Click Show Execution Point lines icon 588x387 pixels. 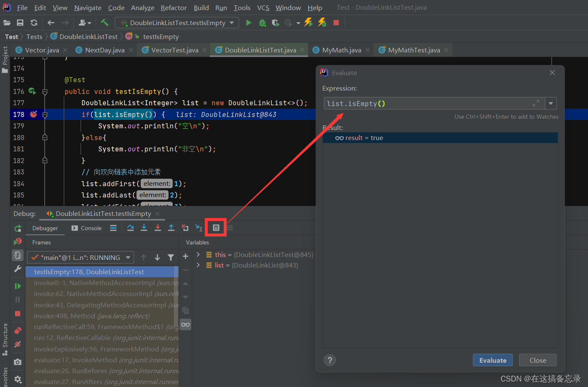click(x=113, y=228)
